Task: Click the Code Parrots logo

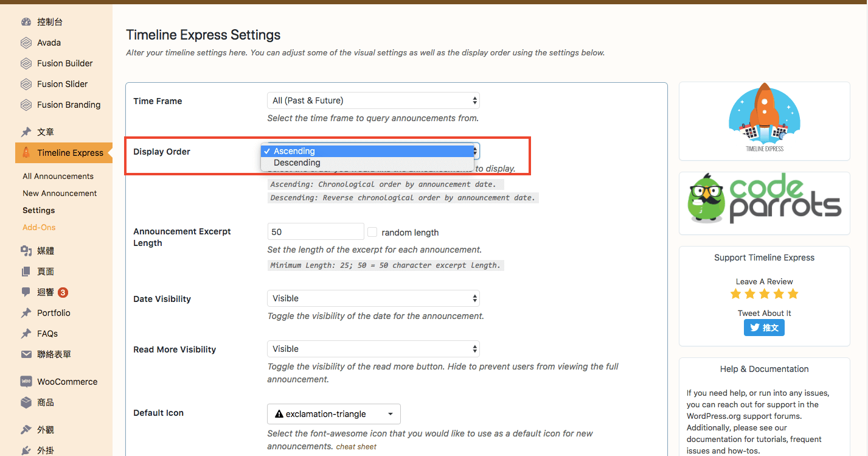Action: point(765,200)
